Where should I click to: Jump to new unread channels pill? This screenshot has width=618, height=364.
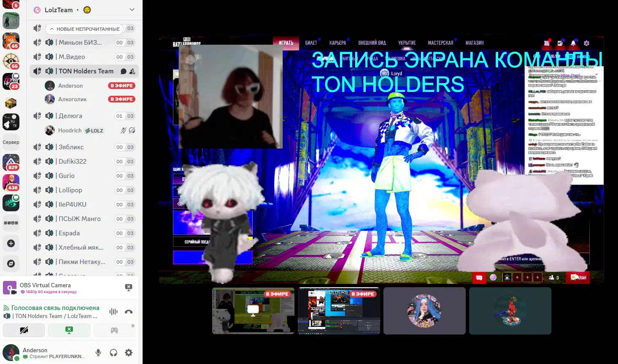[84, 29]
